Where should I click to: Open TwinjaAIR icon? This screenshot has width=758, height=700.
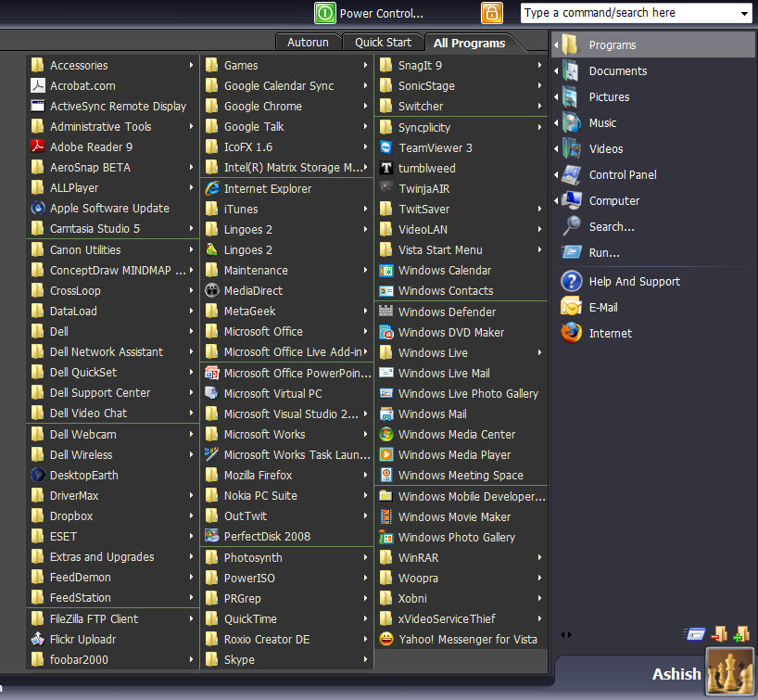[x=385, y=187]
